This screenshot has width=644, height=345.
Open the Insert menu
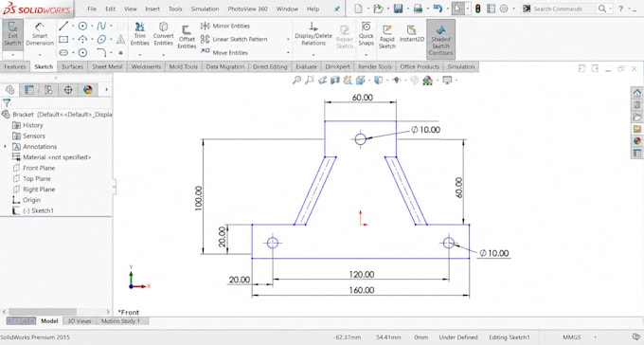tap(152, 9)
